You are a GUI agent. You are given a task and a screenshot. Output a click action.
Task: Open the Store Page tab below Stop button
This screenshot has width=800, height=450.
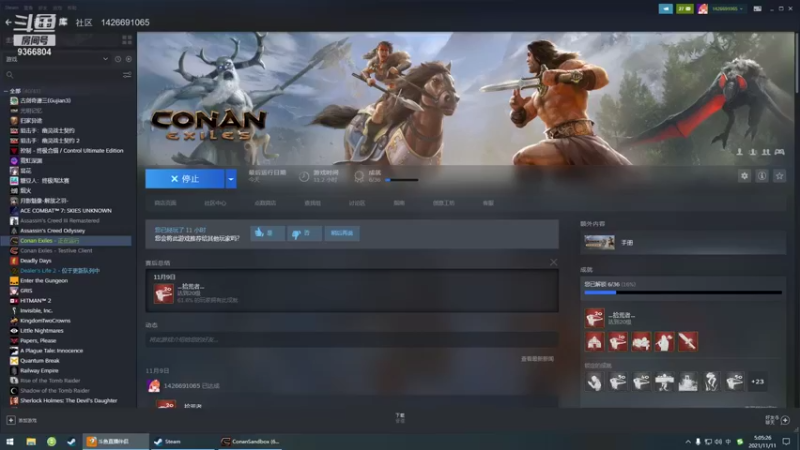tap(165, 203)
